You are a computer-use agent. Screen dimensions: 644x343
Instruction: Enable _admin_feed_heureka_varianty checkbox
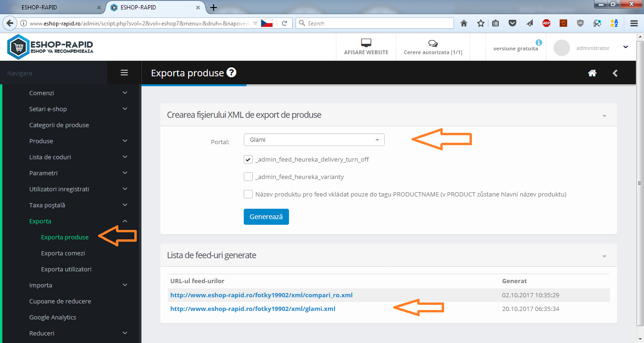[x=248, y=177]
